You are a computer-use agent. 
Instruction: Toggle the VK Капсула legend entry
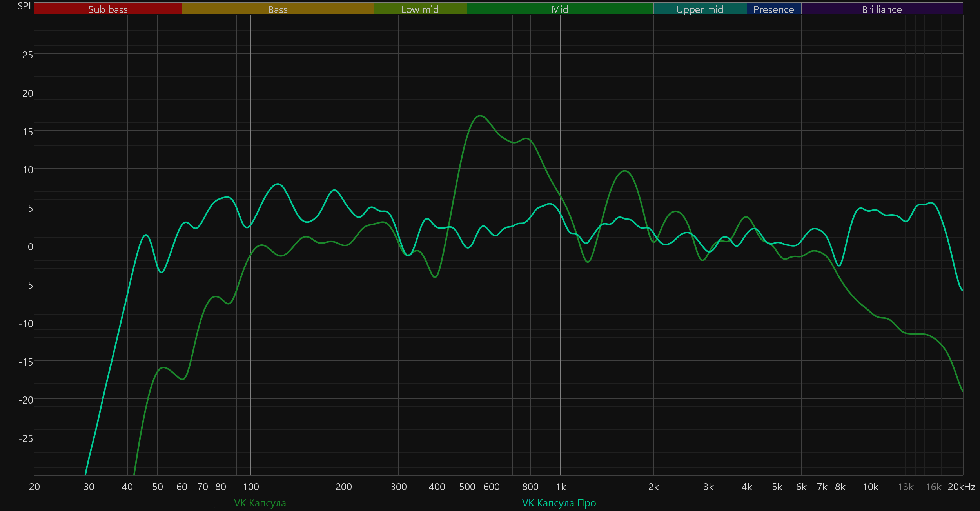tap(260, 503)
